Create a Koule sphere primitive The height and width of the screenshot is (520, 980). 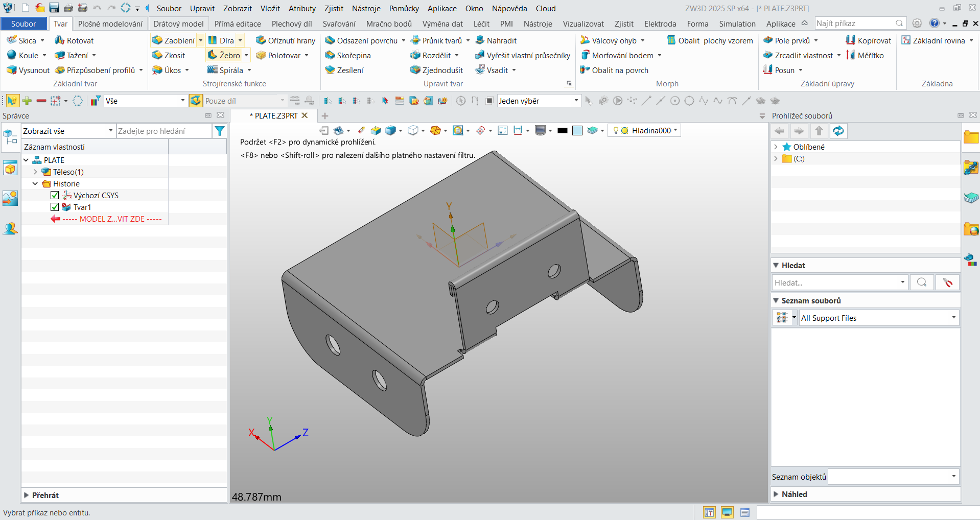(x=22, y=55)
